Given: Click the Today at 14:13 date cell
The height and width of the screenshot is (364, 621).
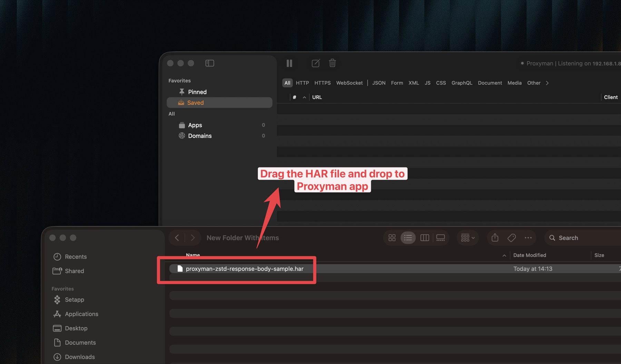Looking at the screenshot, I should pyautogui.click(x=533, y=269).
